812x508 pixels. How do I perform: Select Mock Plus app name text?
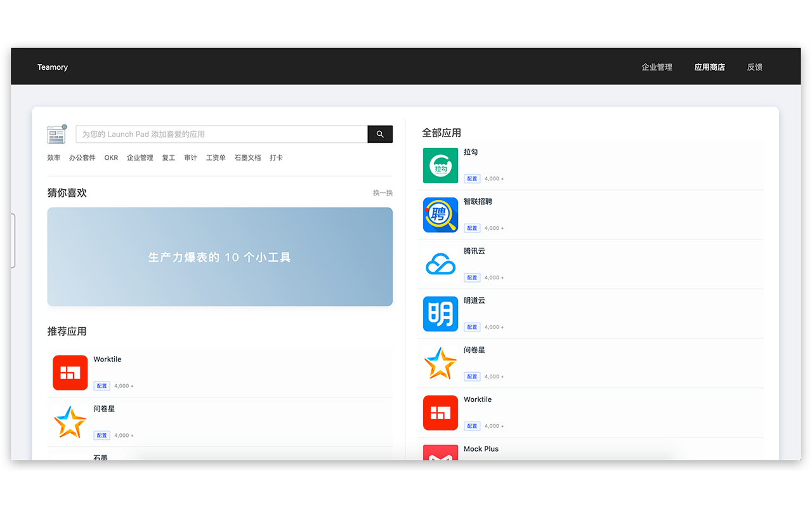point(481,449)
